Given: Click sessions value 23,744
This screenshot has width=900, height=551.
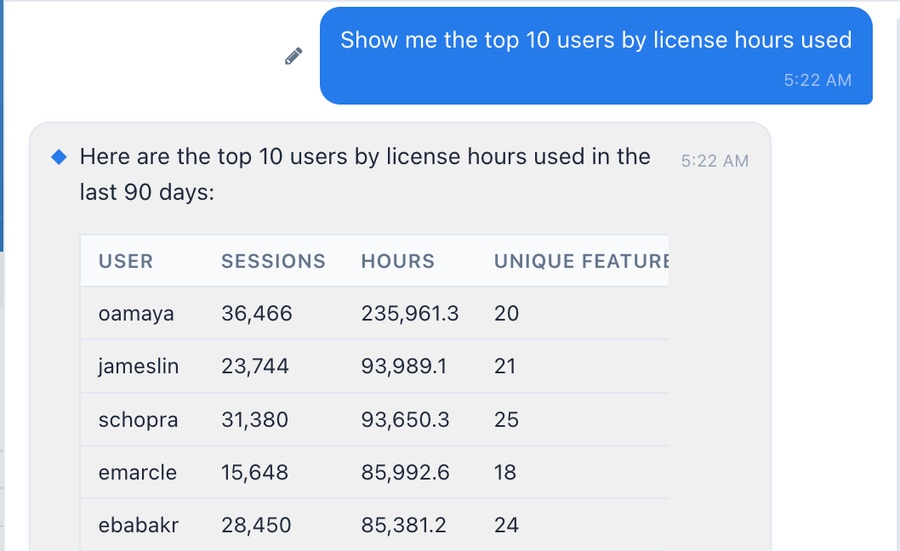Looking at the screenshot, I should pyautogui.click(x=255, y=366).
